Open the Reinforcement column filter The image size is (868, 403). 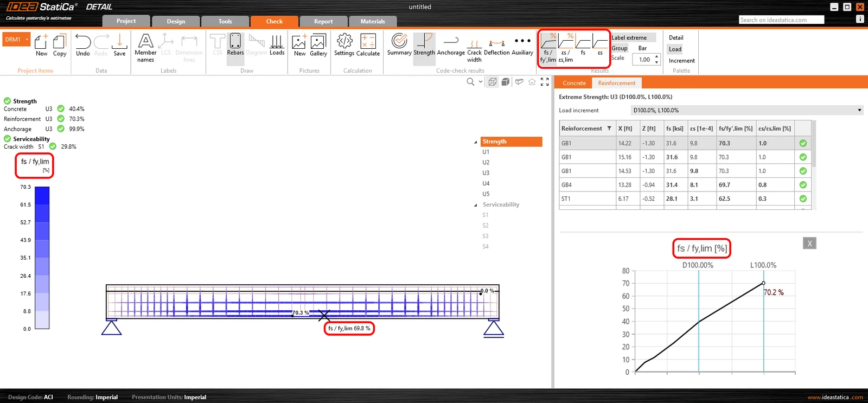(x=609, y=129)
